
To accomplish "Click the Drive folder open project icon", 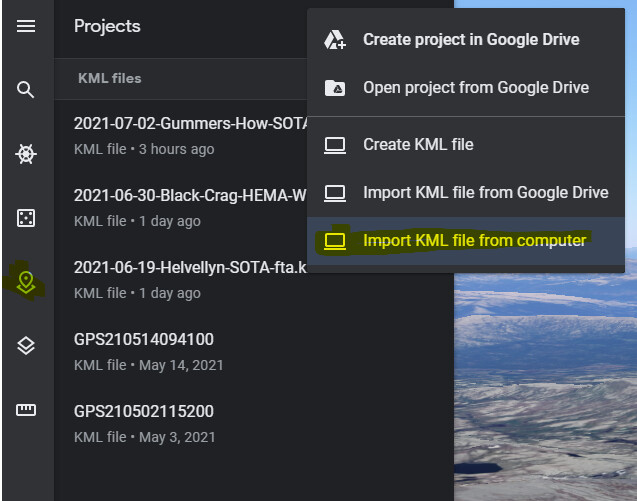I will point(335,88).
